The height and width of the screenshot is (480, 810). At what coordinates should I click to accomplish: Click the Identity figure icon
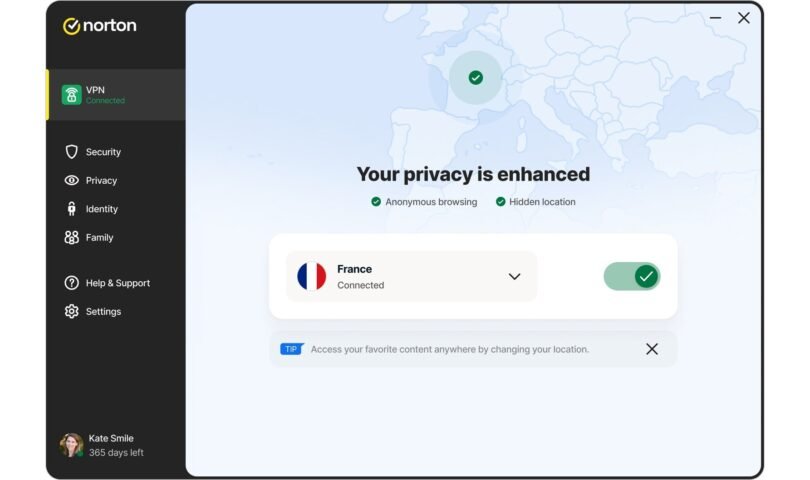point(71,209)
